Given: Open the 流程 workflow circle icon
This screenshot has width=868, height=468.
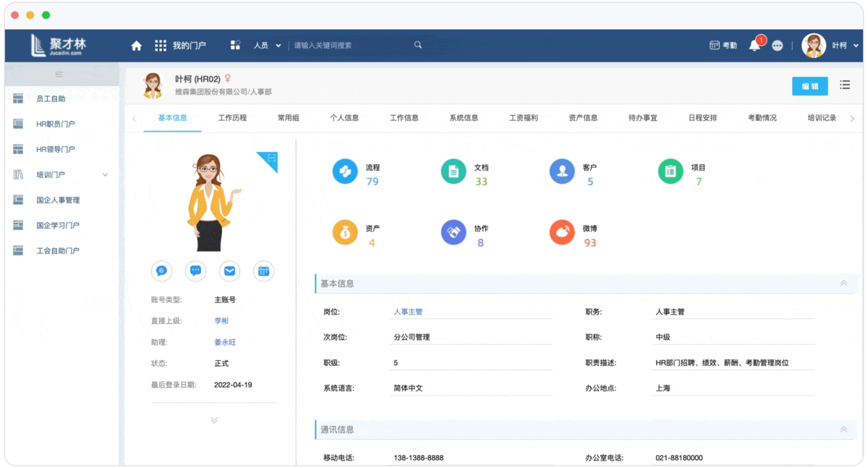Looking at the screenshot, I should click(345, 171).
